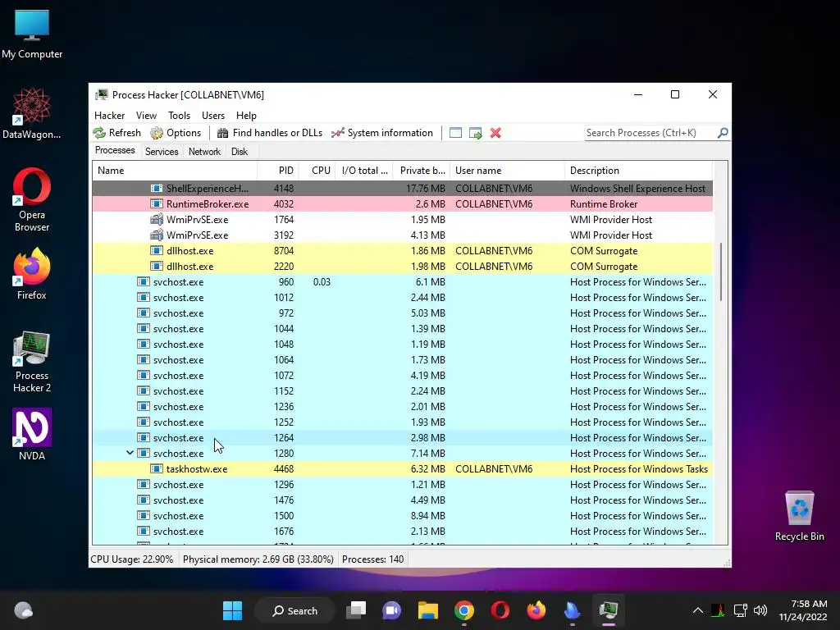
Task: Open the Hacker menu
Action: pyautogui.click(x=109, y=116)
